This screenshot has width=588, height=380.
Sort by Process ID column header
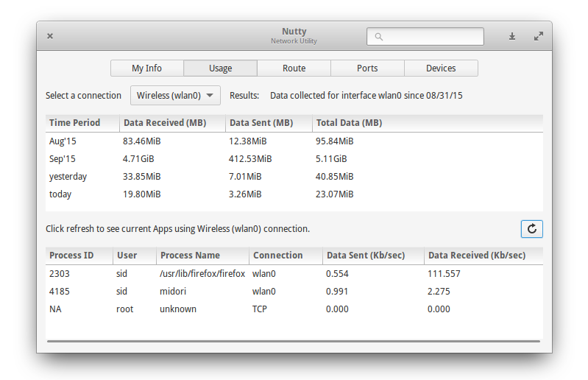pos(79,256)
